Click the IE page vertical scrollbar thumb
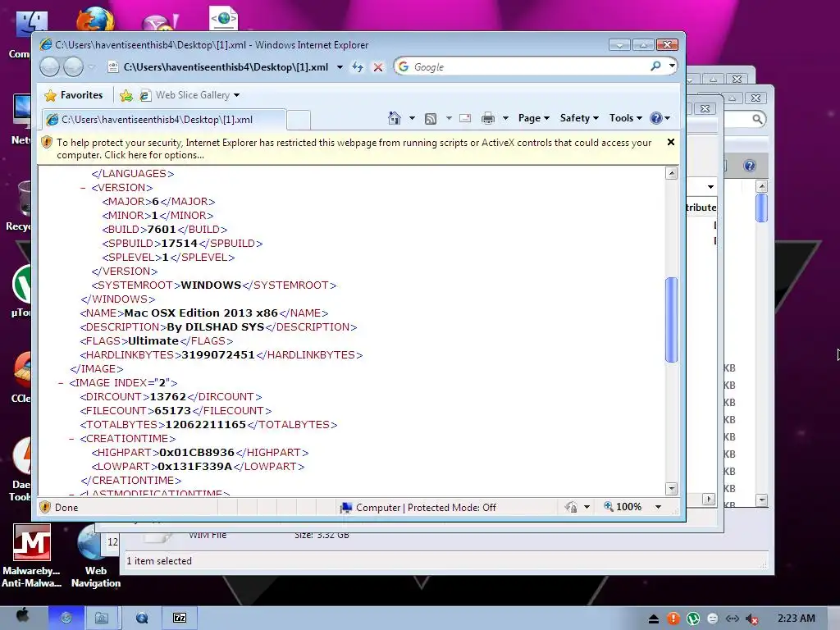The height and width of the screenshot is (630, 840). click(x=671, y=320)
